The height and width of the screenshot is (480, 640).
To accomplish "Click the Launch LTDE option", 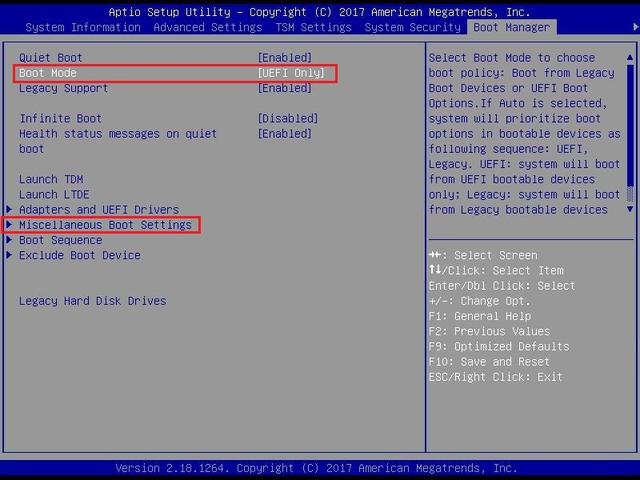I will (x=54, y=194).
